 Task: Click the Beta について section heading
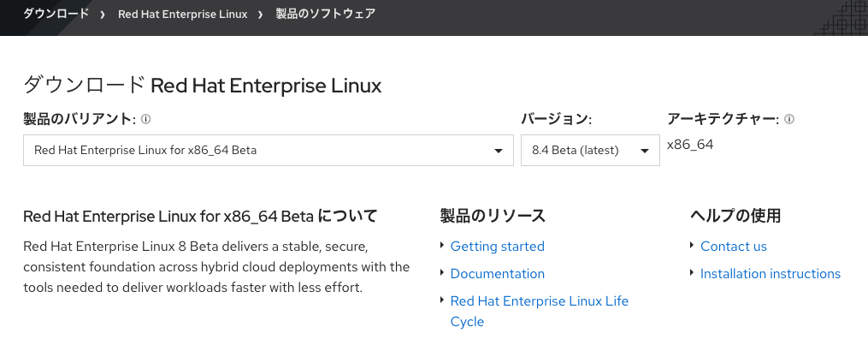[200, 216]
